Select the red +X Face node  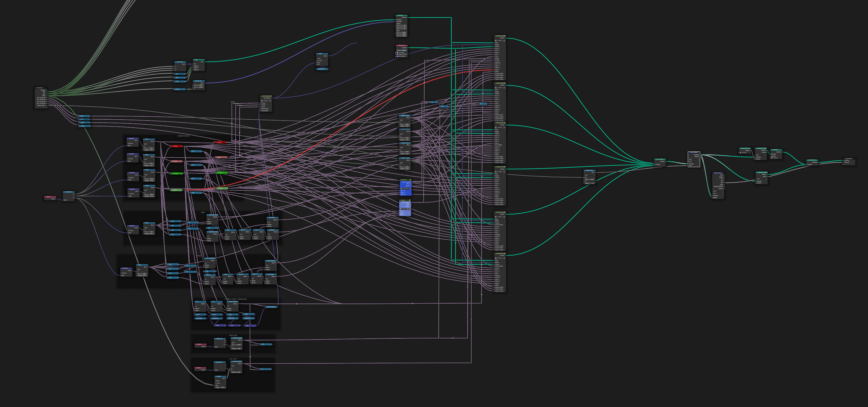221,142
